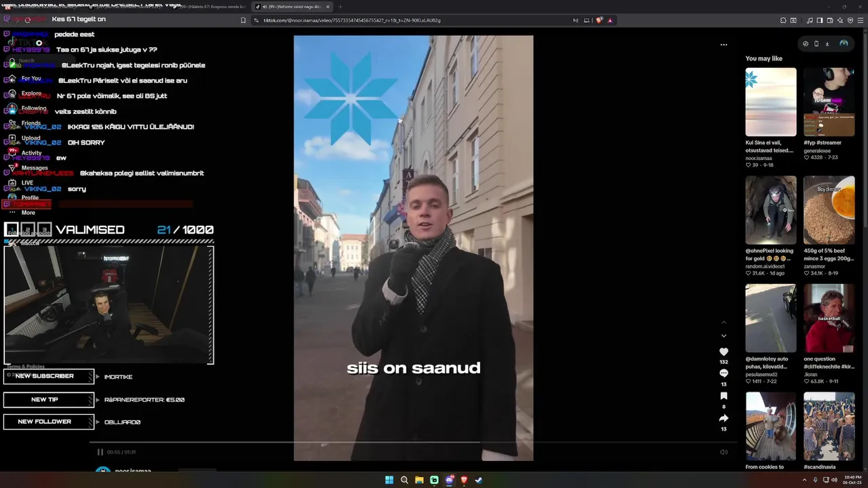The height and width of the screenshot is (488, 868).
Task: Pause the video with pause button
Action: pyautogui.click(x=100, y=452)
